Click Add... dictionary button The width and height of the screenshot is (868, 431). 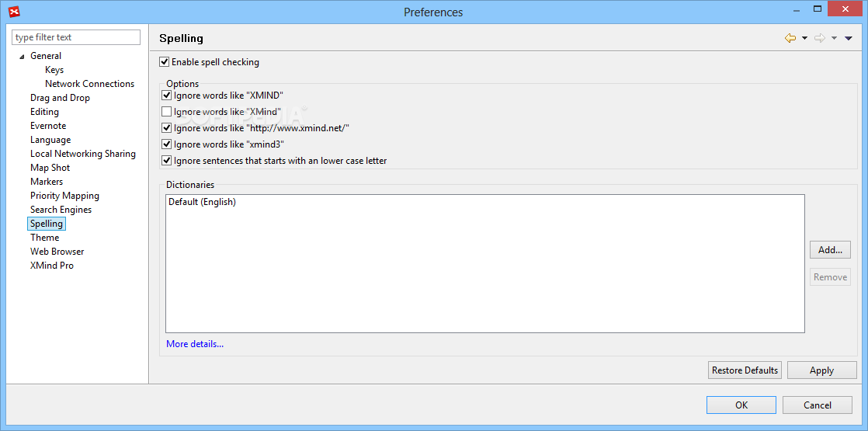(830, 249)
